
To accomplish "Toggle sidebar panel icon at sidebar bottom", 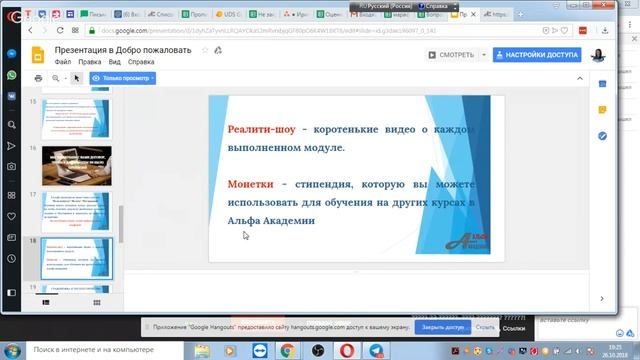I will pyautogui.click(x=11, y=293).
